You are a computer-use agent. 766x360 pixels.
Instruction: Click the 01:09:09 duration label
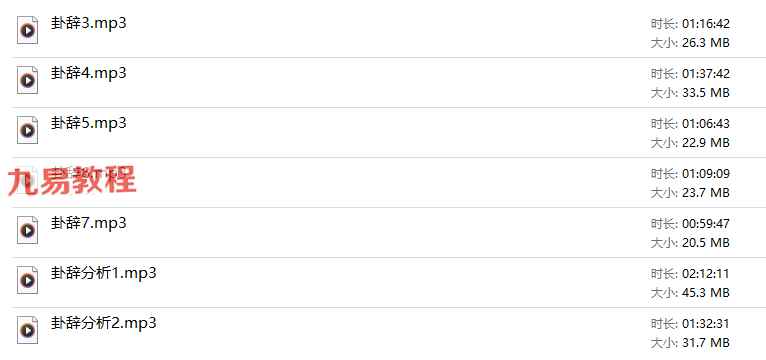pyautogui.click(x=706, y=174)
